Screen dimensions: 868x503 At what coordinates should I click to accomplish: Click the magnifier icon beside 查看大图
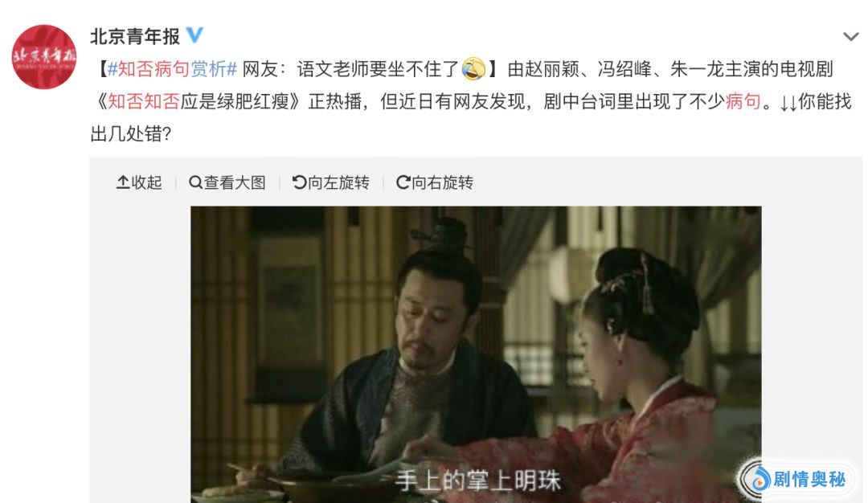pos(195,182)
